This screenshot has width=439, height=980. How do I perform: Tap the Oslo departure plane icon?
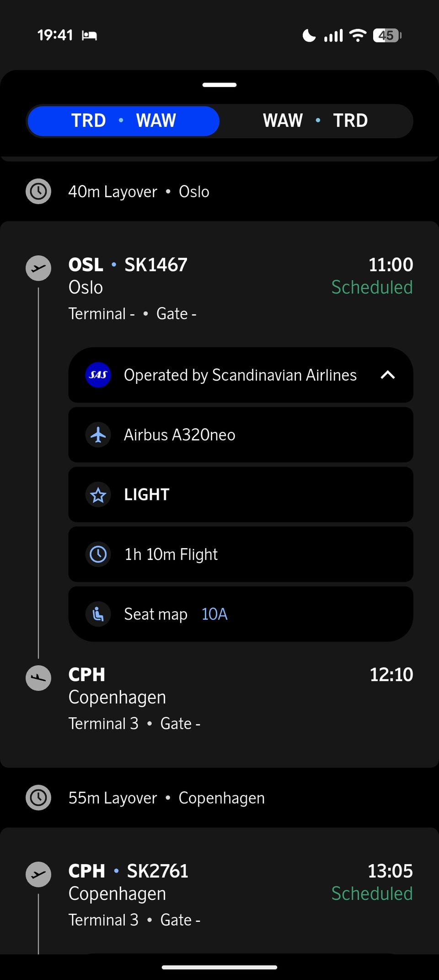tap(38, 268)
